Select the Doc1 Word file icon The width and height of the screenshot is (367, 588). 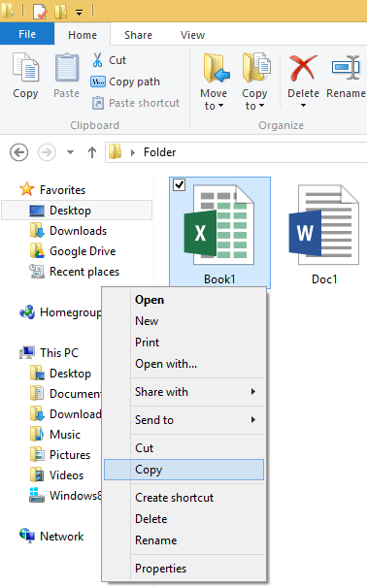click(x=323, y=225)
